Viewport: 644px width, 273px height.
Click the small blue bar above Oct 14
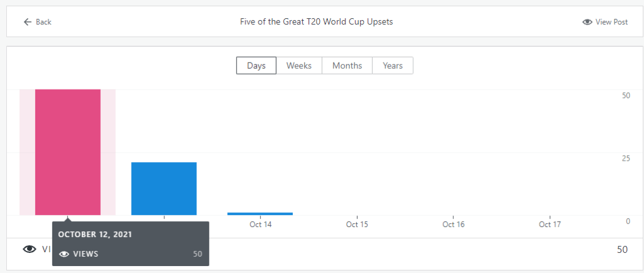pyautogui.click(x=260, y=214)
